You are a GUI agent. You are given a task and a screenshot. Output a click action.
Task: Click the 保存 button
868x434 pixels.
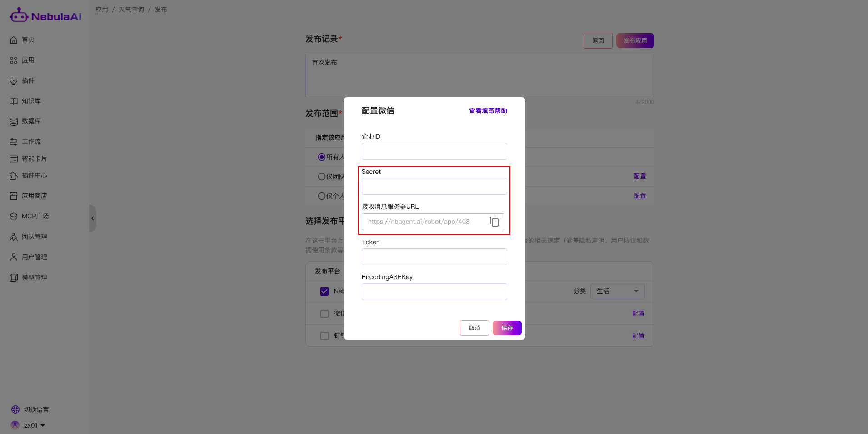pos(507,328)
